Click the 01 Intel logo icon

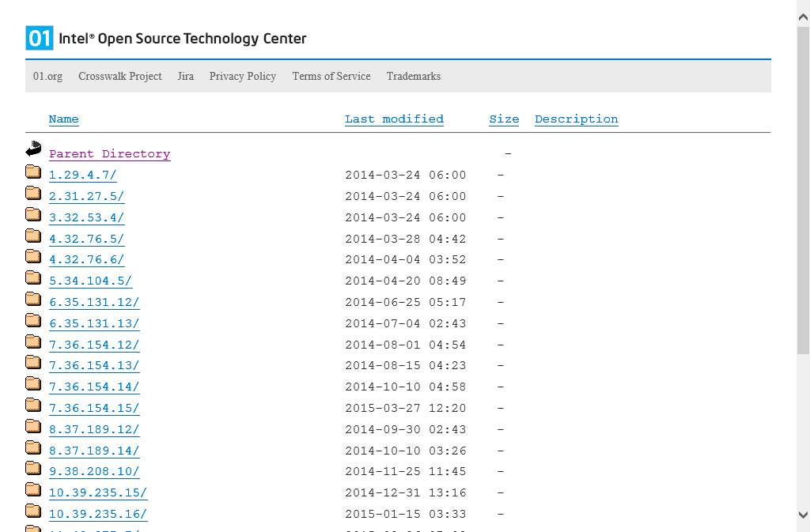[40, 38]
